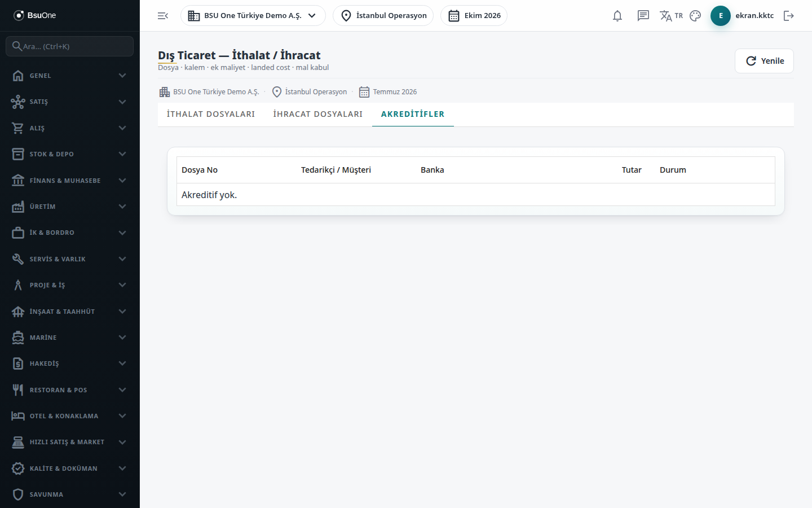Expand the HIZLI SATIŞ & MARKET chevron
This screenshot has height=508, width=812.
[122, 442]
